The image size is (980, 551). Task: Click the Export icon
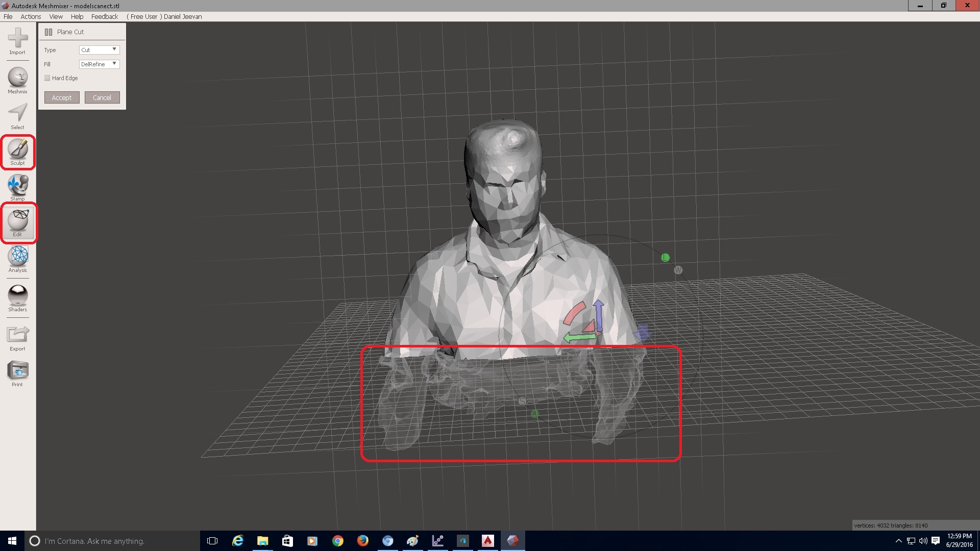[x=18, y=334]
